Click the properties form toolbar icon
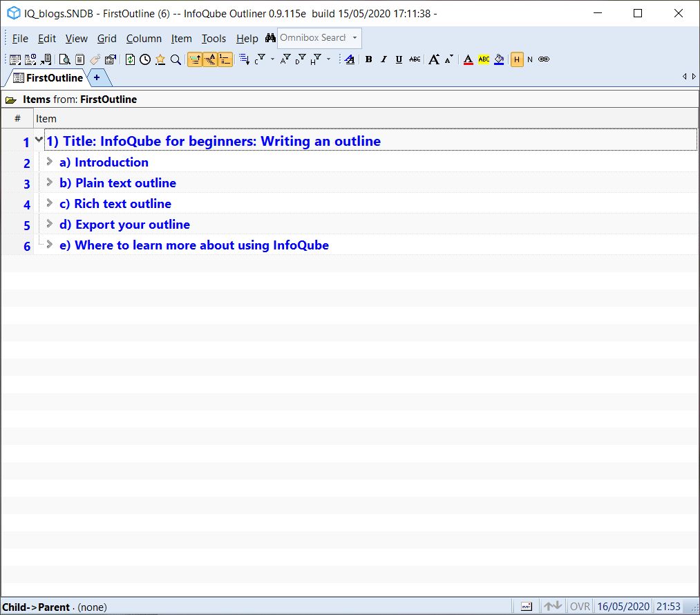Screen dimensions: 700x615 pos(111,59)
